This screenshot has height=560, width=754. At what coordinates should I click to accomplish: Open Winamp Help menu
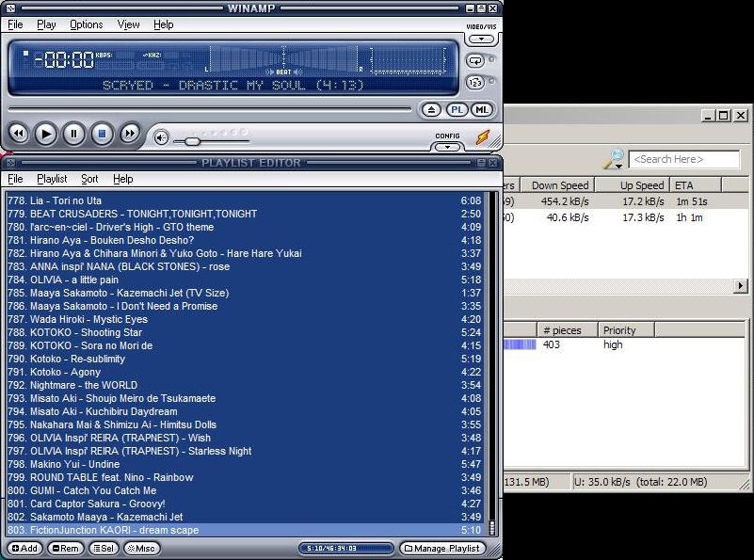[x=164, y=24]
